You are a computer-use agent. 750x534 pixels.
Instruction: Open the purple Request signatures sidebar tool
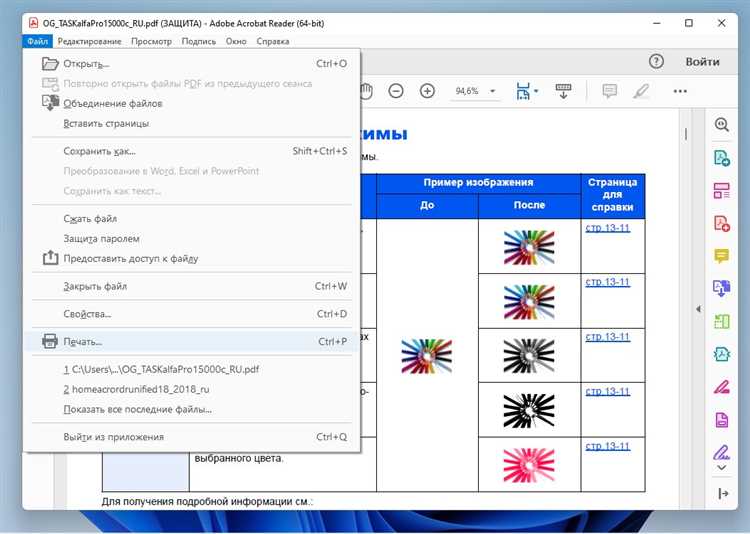tap(721, 420)
